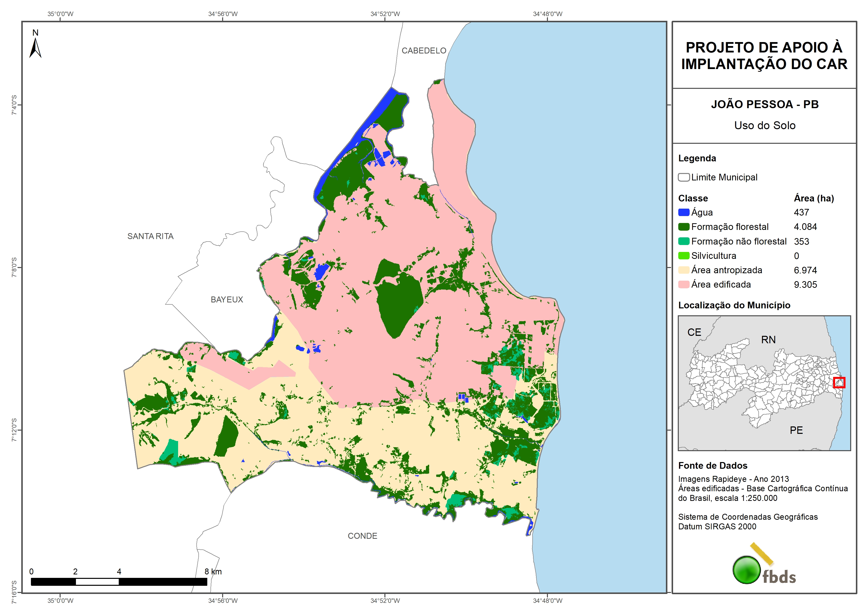
Task: Click the Limite Municipal legend symbol
Action: coord(683,177)
